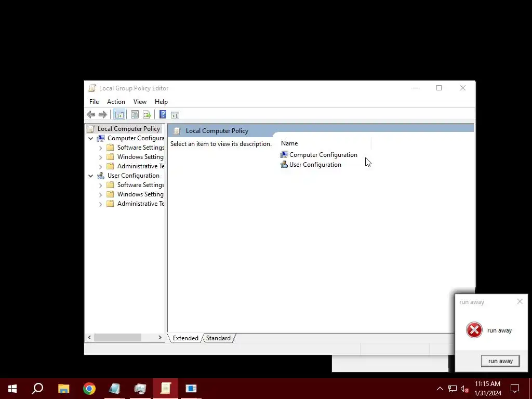Click the monitor-chart app in the taskbar
This screenshot has height=399, width=532.
coord(140,389)
